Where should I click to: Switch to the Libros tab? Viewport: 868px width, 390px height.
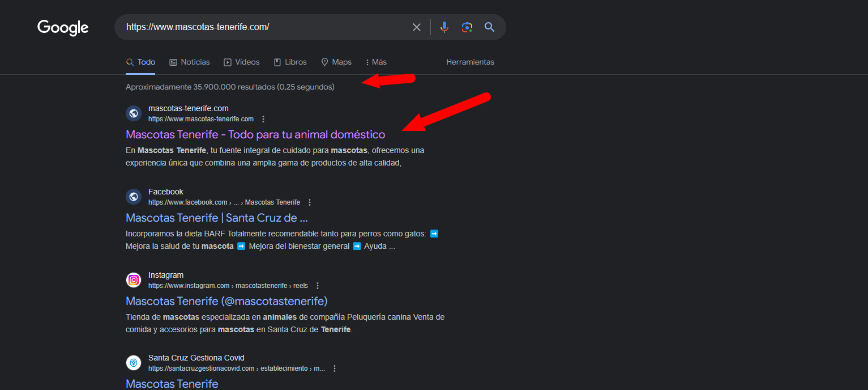tap(290, 62)
